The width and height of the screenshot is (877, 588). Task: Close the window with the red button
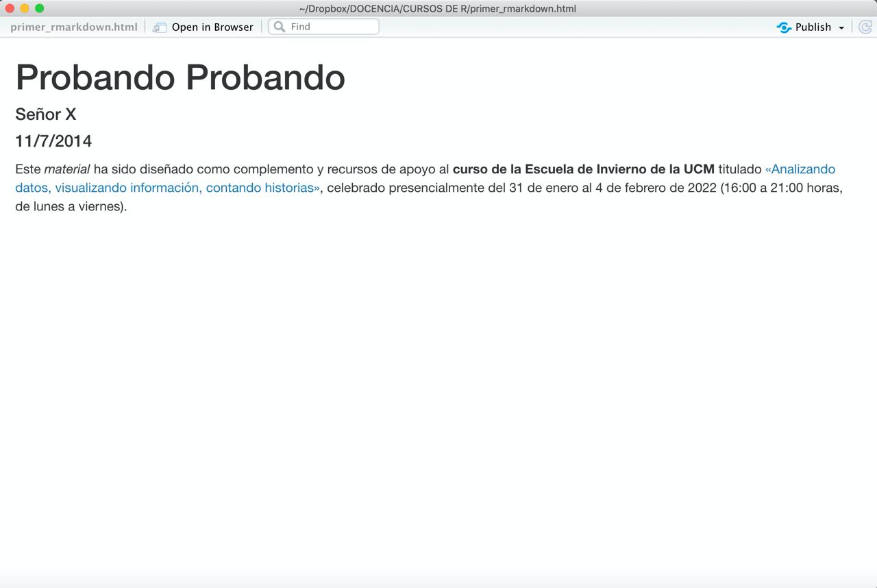tap(10, 8)
